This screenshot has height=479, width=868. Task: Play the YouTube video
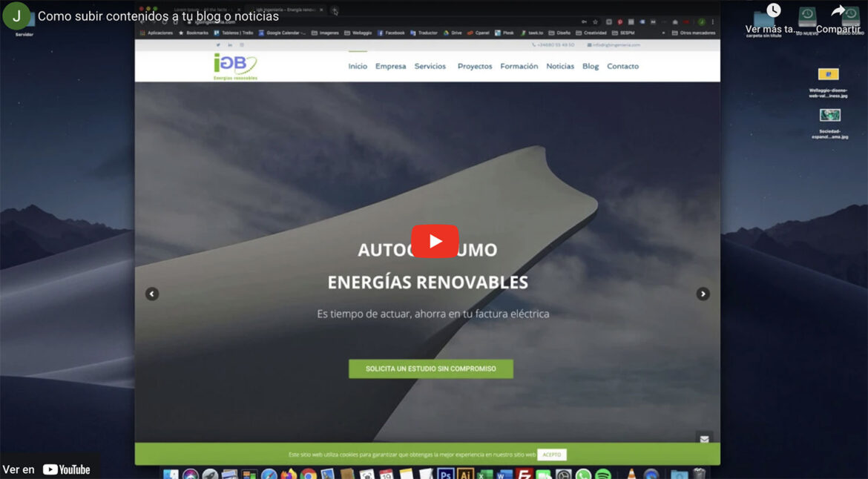[435, 239]
